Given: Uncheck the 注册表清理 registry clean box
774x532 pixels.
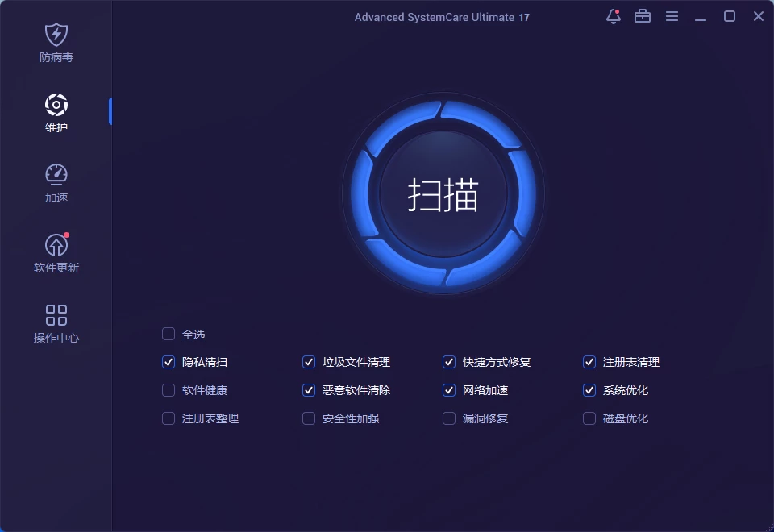Looking at the screenshot, I should pos(589,362).
